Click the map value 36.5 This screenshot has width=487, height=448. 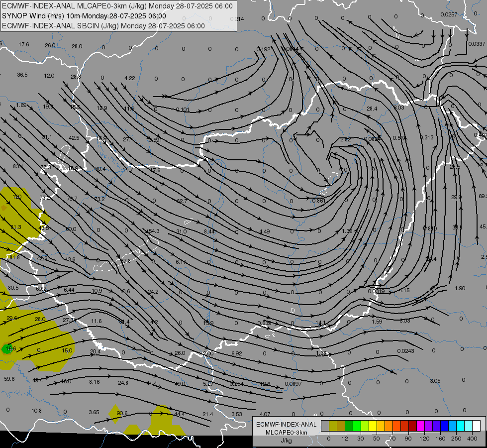click(x=22, y=75)
